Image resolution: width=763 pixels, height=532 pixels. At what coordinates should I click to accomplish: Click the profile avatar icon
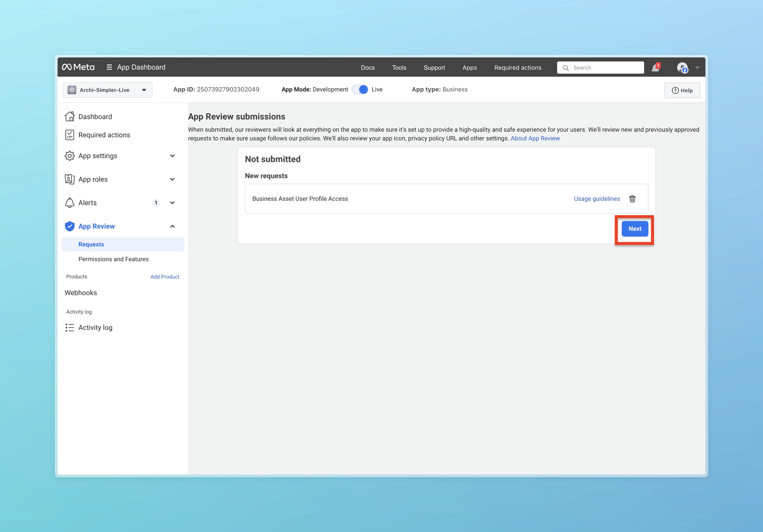(682, 68)
